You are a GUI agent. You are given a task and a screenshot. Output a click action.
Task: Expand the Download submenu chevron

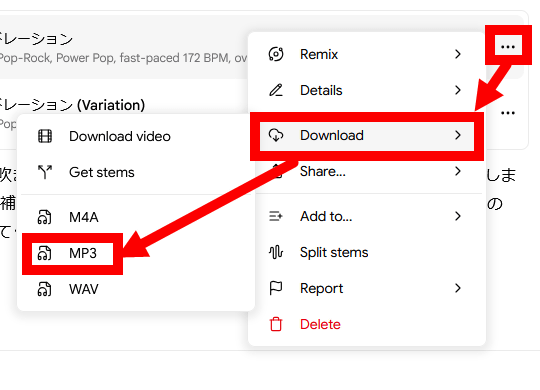[x=458, y=135]
